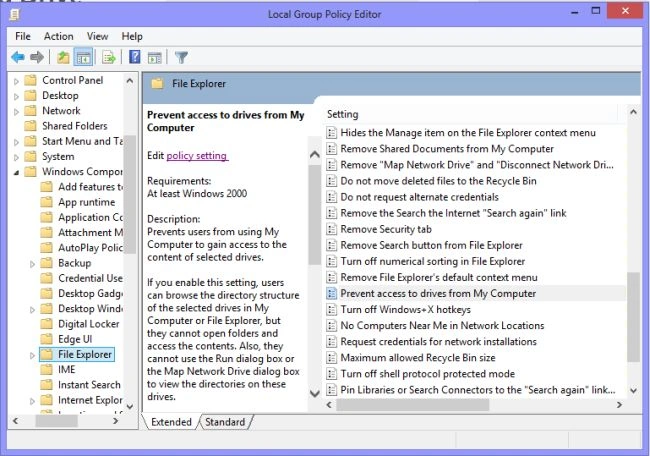Open the Action menu
This screenshot has width=650, height=456.
point(59,36)
